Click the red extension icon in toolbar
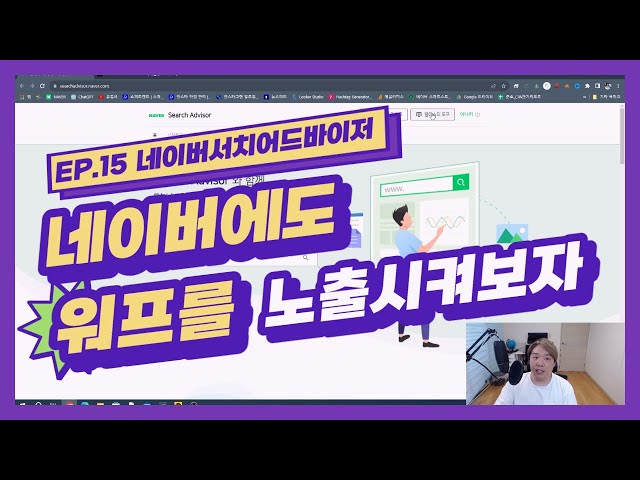 point(557,86)
